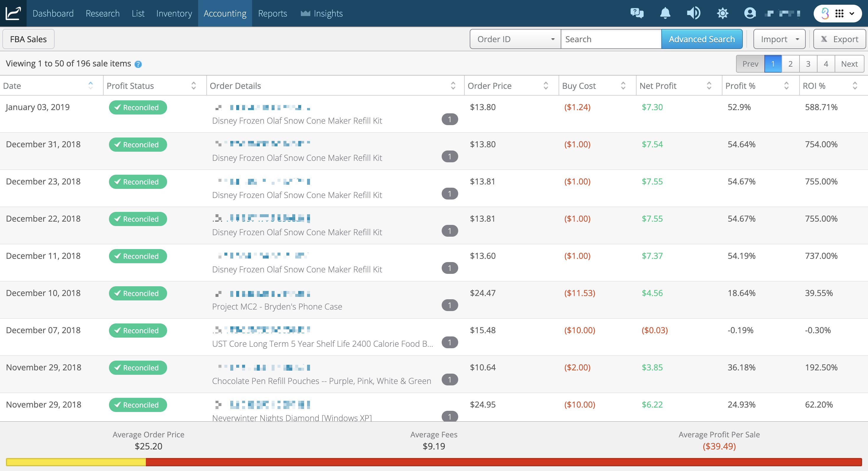The width and height of the screenshot is (868, 471).
Task: Click the announcements speaker icon
Action: pos(694,13)
